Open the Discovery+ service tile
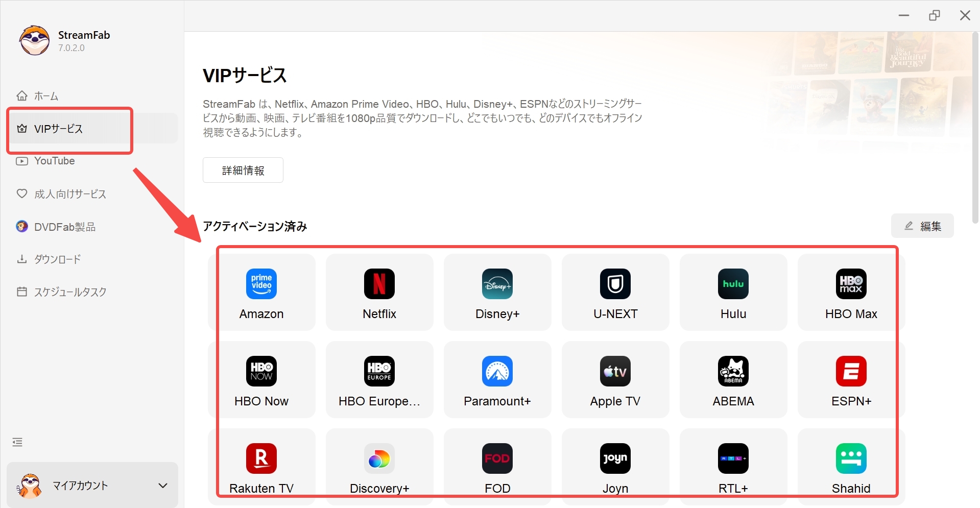The height and width of the screenshot is (508, 980). 379,467
